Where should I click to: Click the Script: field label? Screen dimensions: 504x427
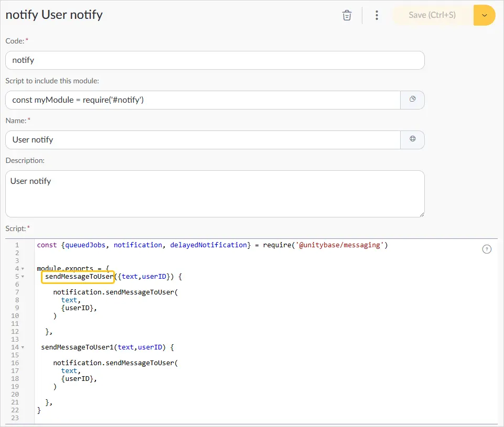click(x=15, y=228)
